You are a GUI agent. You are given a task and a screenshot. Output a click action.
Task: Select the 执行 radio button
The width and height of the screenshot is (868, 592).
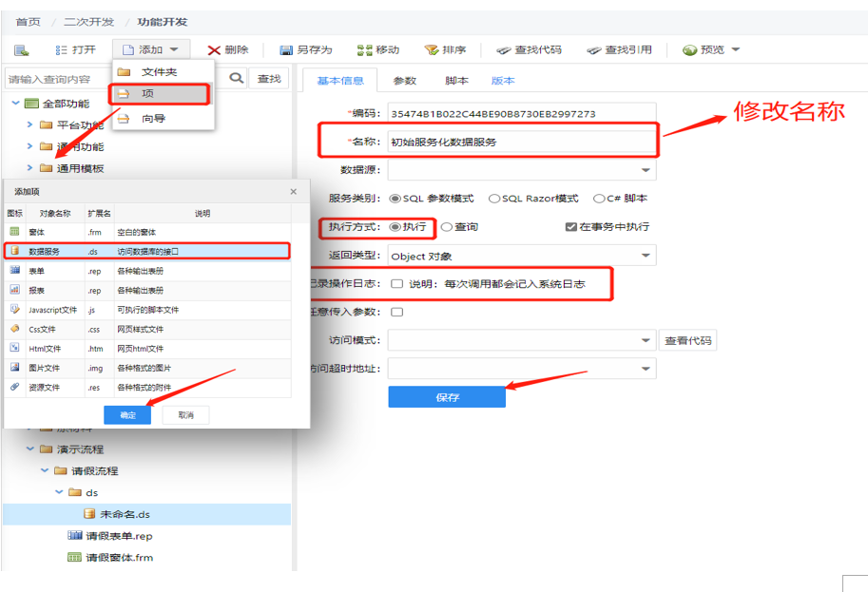(395, 227)
